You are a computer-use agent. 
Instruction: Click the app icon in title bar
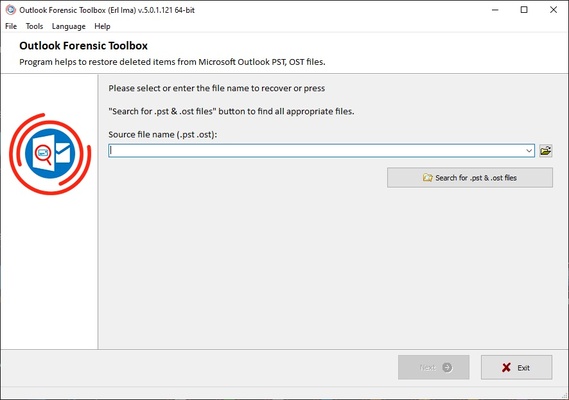[11, 10]
